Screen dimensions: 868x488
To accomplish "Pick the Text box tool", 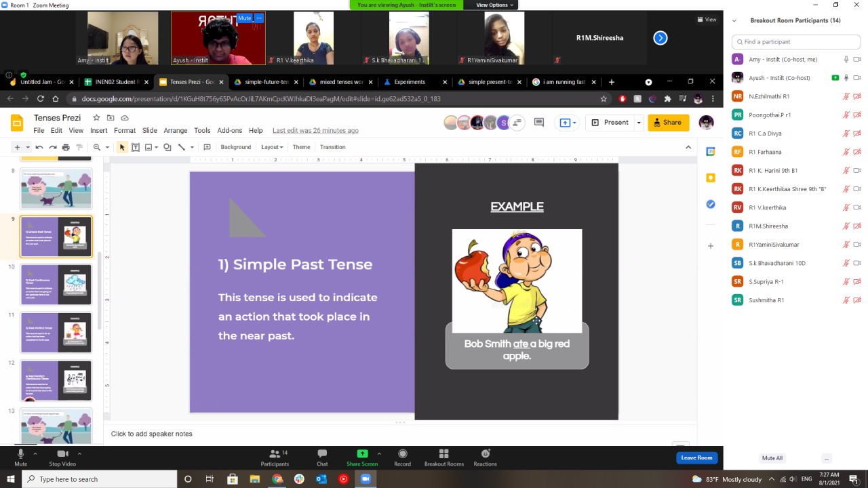I will click(136, 147).
